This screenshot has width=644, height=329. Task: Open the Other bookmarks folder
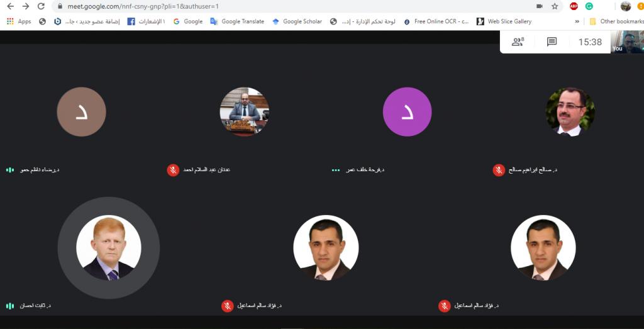pos(616,21)
